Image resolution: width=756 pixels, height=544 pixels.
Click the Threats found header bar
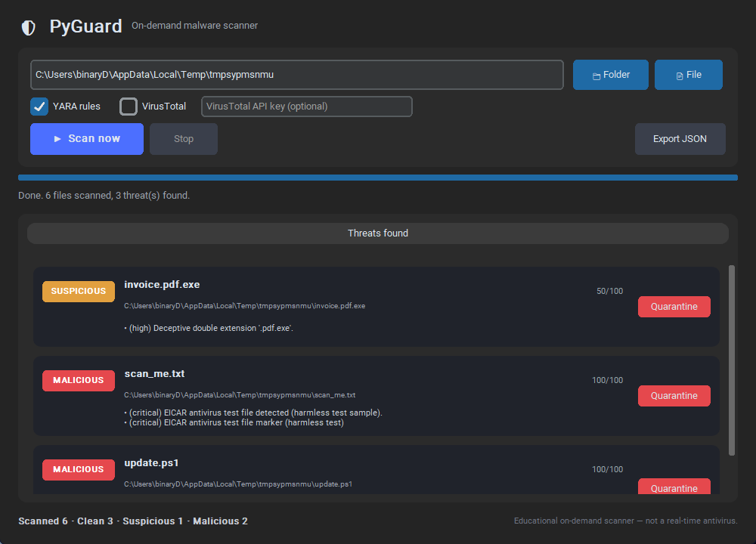click(378, 233)
